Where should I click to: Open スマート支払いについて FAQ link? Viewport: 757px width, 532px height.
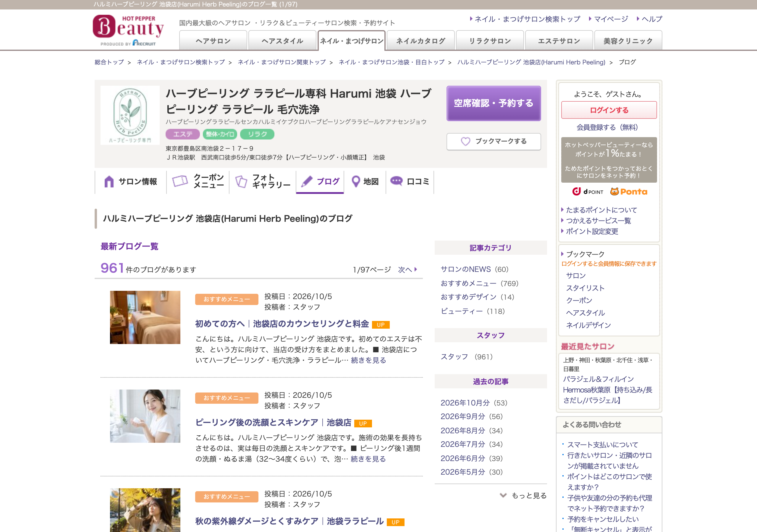click(x=602, y=445)
